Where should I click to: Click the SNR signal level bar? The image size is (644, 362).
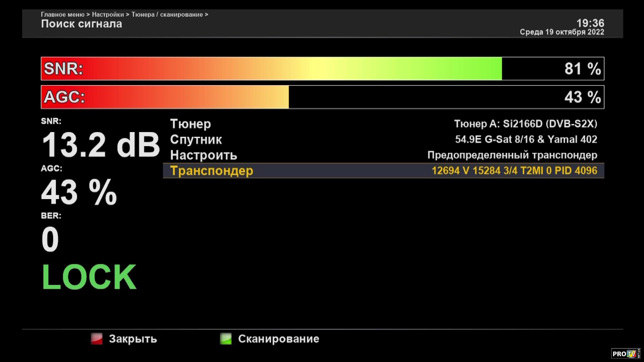click(322, 69)
